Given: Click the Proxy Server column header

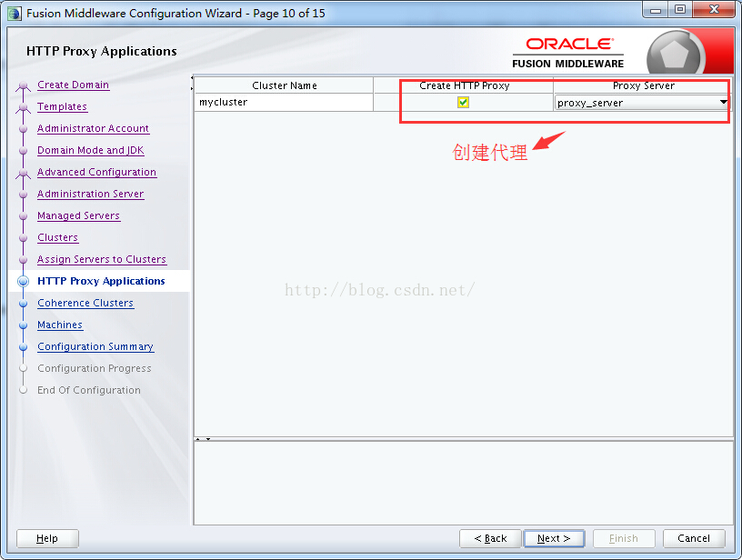Looking at the screenshot, I should click(643, 85).
